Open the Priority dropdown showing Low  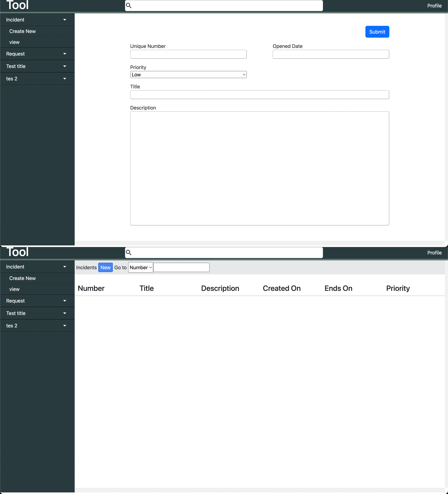[188, 75]
